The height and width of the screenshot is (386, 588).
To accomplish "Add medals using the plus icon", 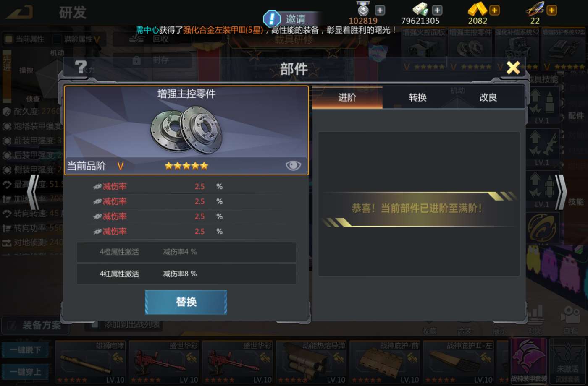I will [380, 10].
